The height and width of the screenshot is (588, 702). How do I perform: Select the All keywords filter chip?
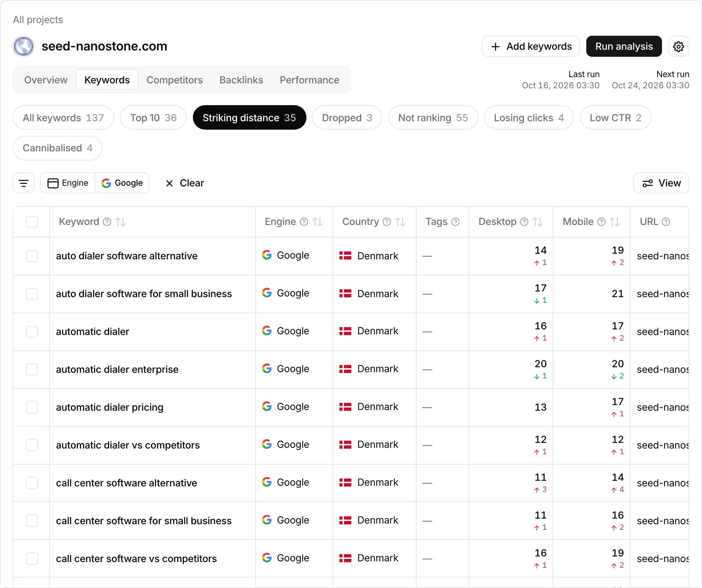63,118
